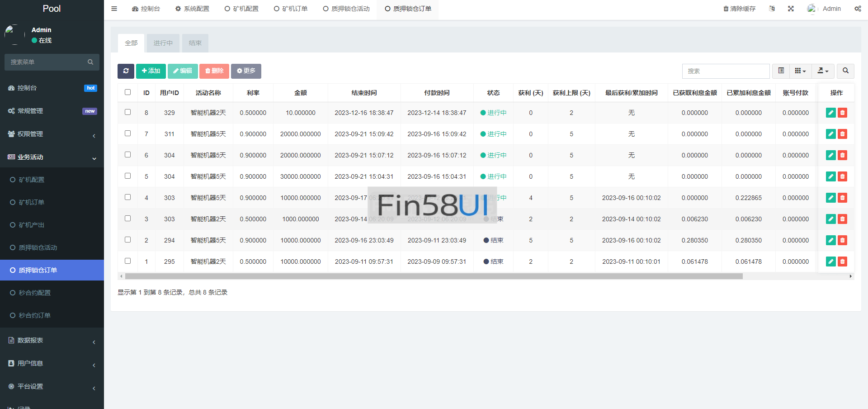Select the checkbox for row ID 2
The image size is (868, 409).
[x=128, y=240]
